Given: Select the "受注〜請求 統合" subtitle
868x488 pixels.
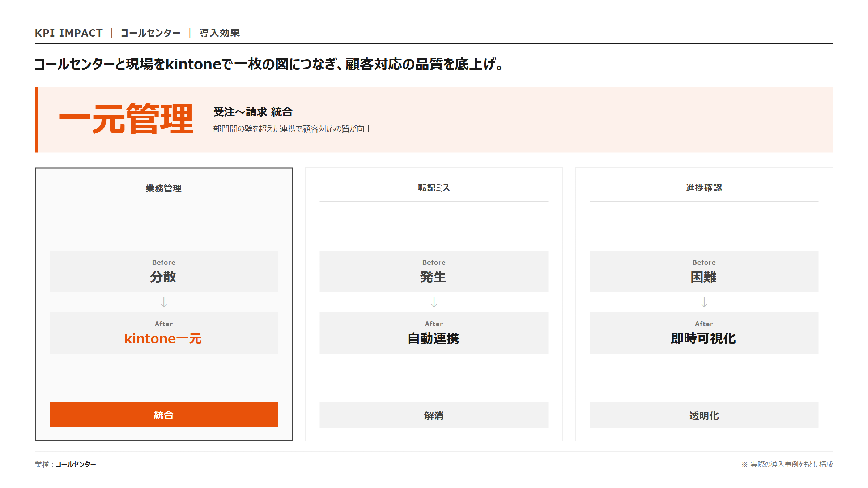Looking at the screenshot, I should [253, 112].
